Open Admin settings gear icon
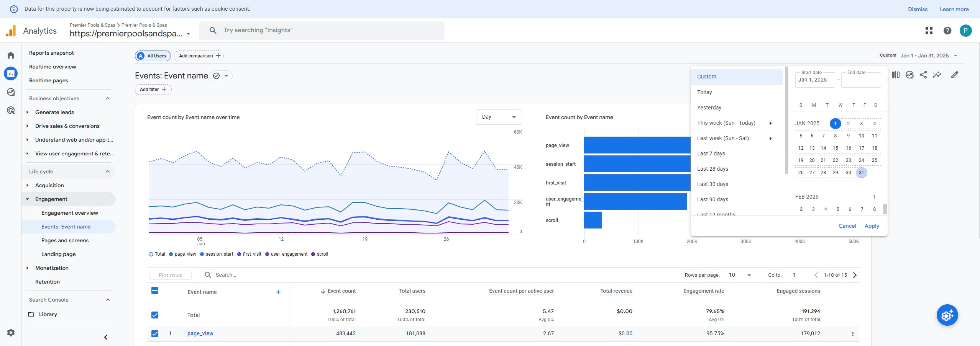This screenshot has height=346, width=980. coord(11,333)
